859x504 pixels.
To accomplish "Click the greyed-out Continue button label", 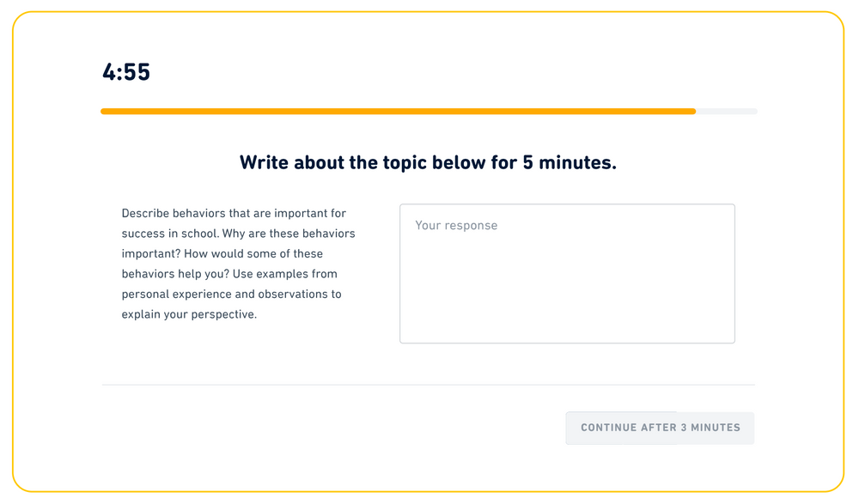I will pyautogui.click(x=660, y=427).
